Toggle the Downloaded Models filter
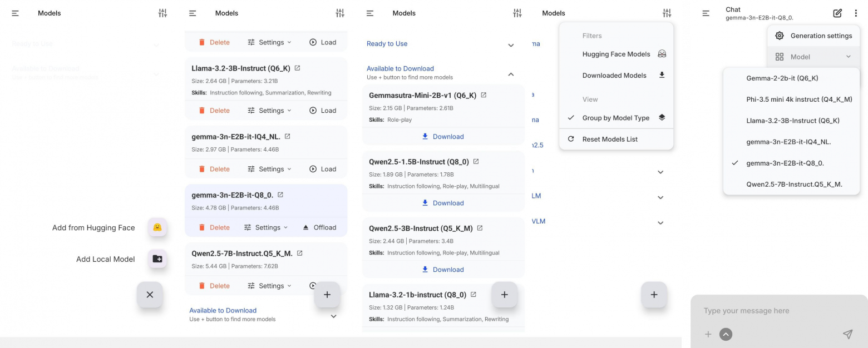The image size is (868, 348). tap(617, 75)
